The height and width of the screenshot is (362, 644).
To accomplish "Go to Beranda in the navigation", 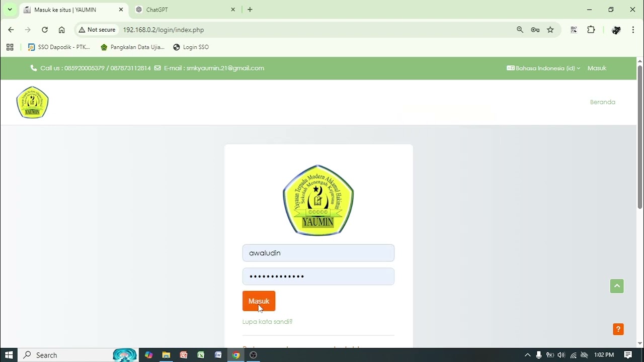I will tap(602, 102).
